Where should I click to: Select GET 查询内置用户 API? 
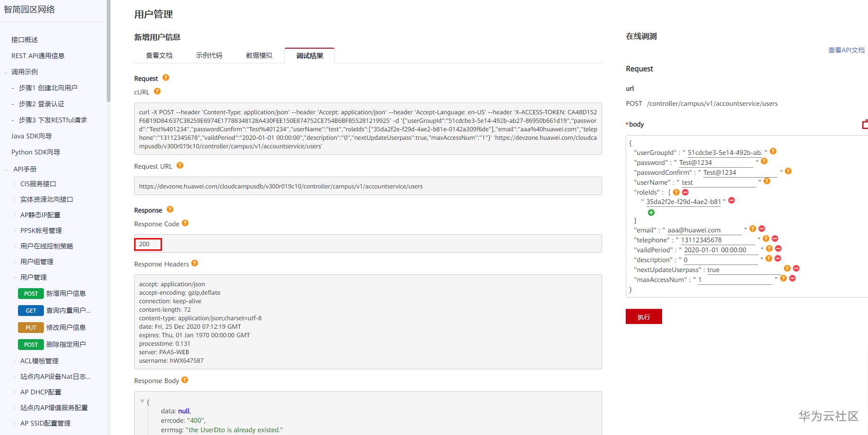coord(54,310)
